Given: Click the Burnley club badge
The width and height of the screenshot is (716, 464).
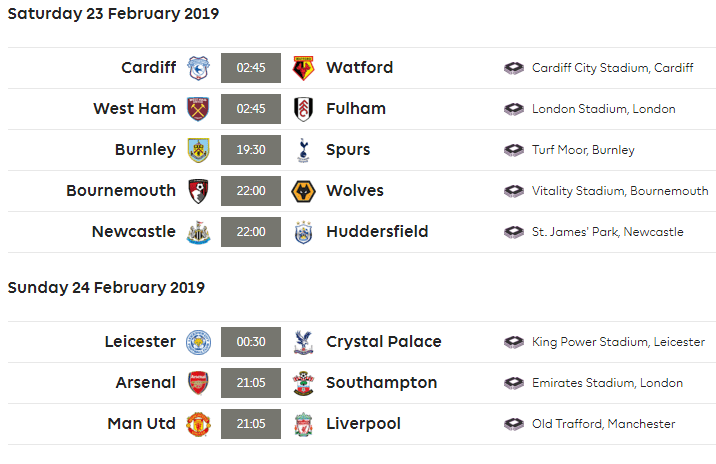Looking at the screenshot, I should coord(197,150).
